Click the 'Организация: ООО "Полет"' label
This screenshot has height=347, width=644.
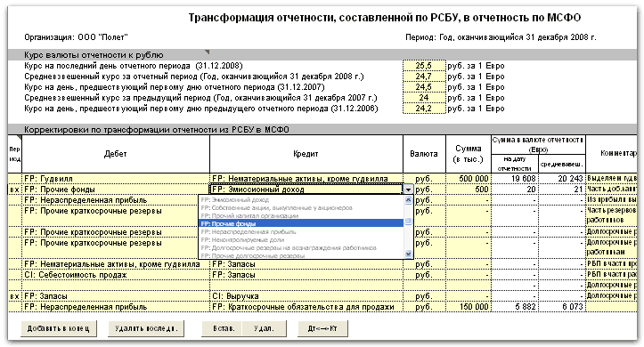76,37
